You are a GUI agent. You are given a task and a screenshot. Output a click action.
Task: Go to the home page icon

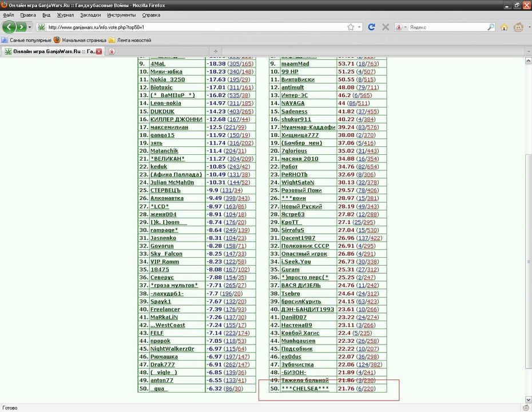504,27
